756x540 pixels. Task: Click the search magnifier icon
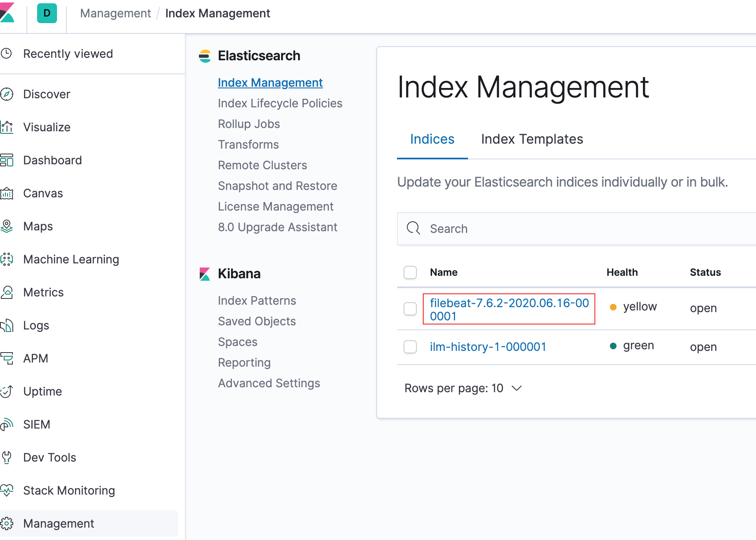tap(413, 228)
